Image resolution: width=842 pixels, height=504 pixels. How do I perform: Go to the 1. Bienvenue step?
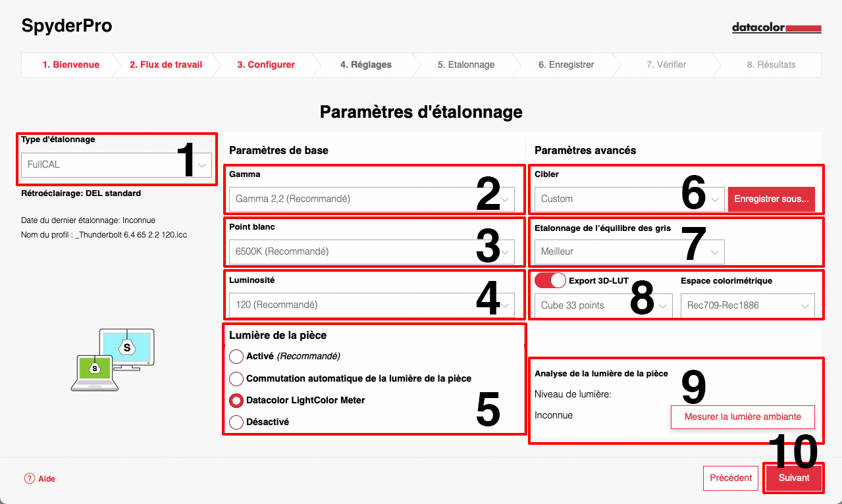(x=70, y=65)
